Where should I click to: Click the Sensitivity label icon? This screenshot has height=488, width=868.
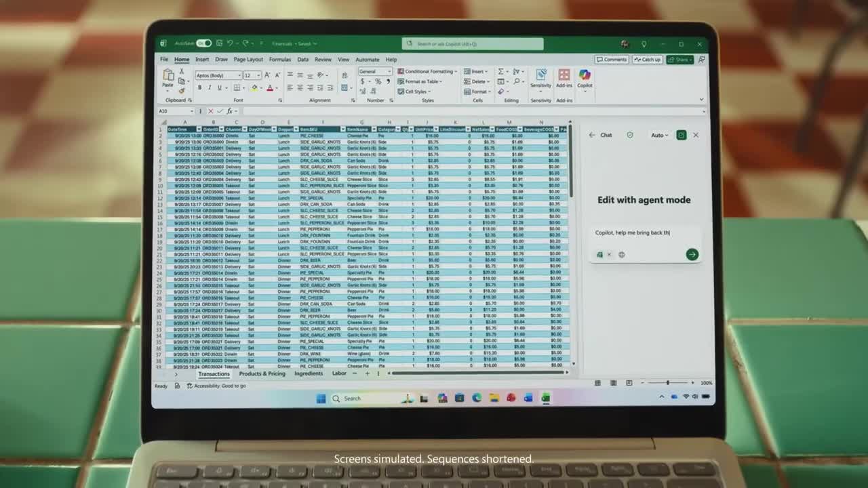point(540,76)
